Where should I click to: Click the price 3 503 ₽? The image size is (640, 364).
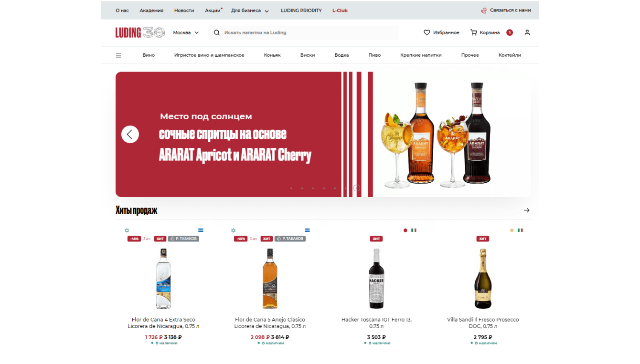pyautogui.click(x=376, y=337)
